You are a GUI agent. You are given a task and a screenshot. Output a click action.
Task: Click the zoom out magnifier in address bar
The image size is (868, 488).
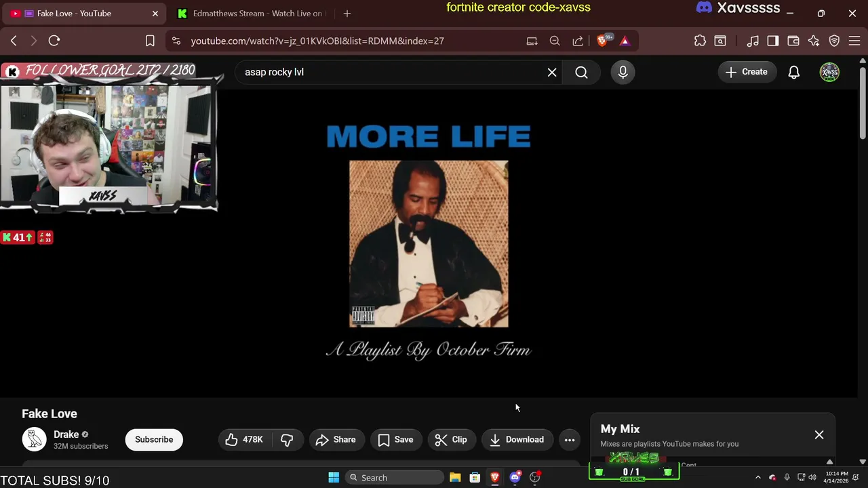point(555,41)
